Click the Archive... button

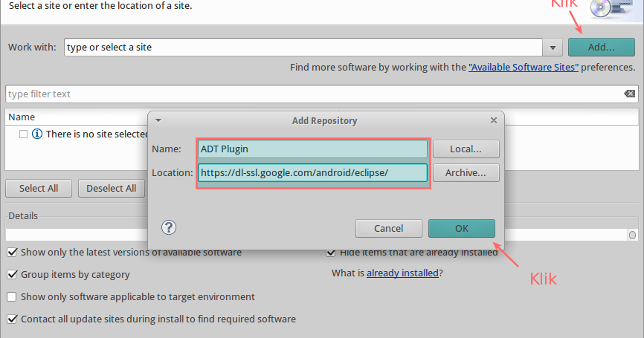[x=466, y=172]
